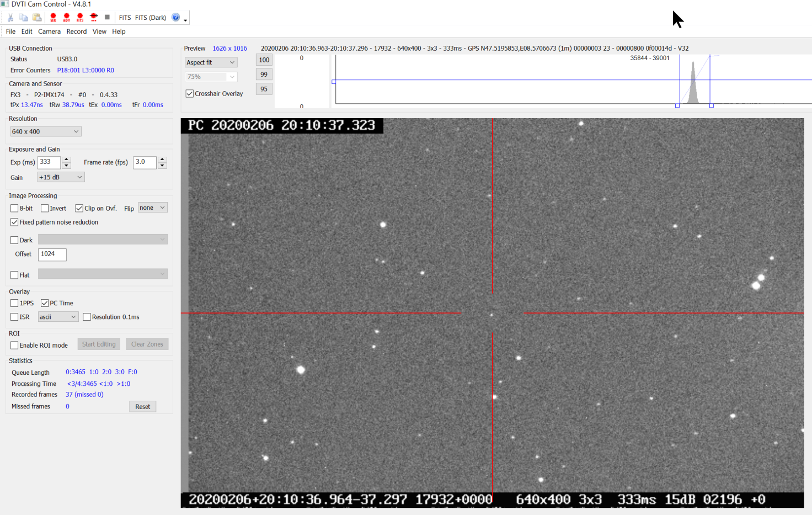Image resolution: width=812 pixels, height=515 pixels.
Task: Decrease frame rate with down spinner arrow
Action: pos(162,166)
